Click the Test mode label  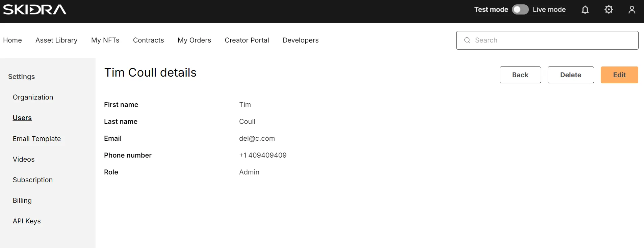coord(491,9)
